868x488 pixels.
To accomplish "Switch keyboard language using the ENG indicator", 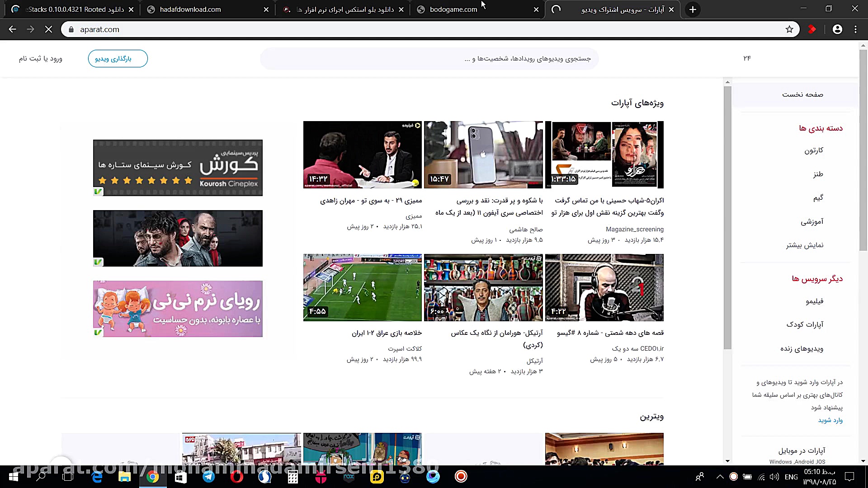I will coord(791,477).
